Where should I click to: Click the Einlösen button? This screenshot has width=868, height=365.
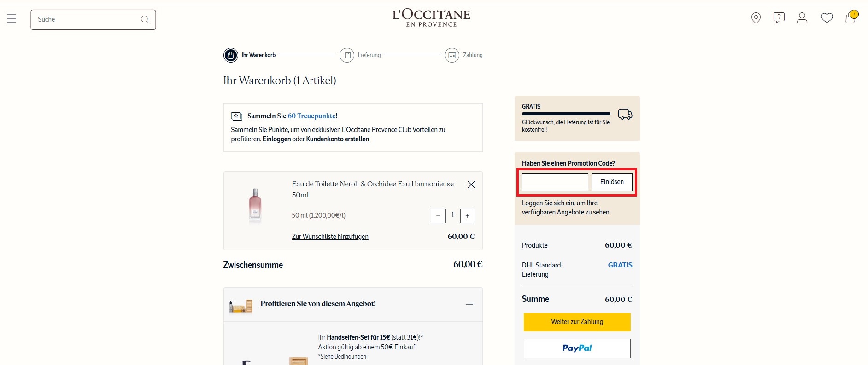612,182
